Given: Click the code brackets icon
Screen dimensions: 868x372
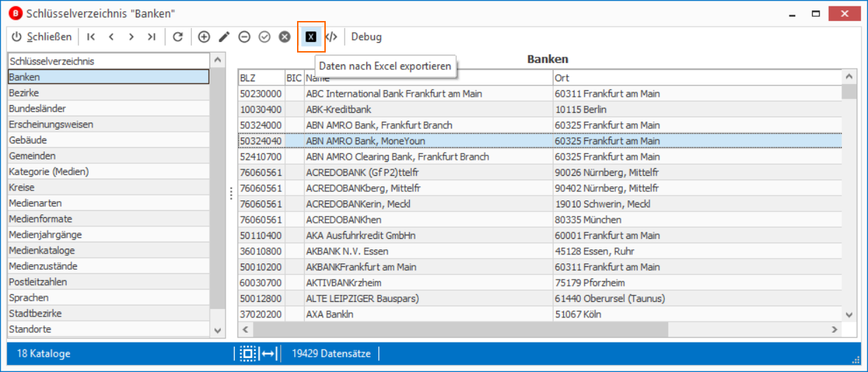Looking at the screenshot, I should [331, 36].
